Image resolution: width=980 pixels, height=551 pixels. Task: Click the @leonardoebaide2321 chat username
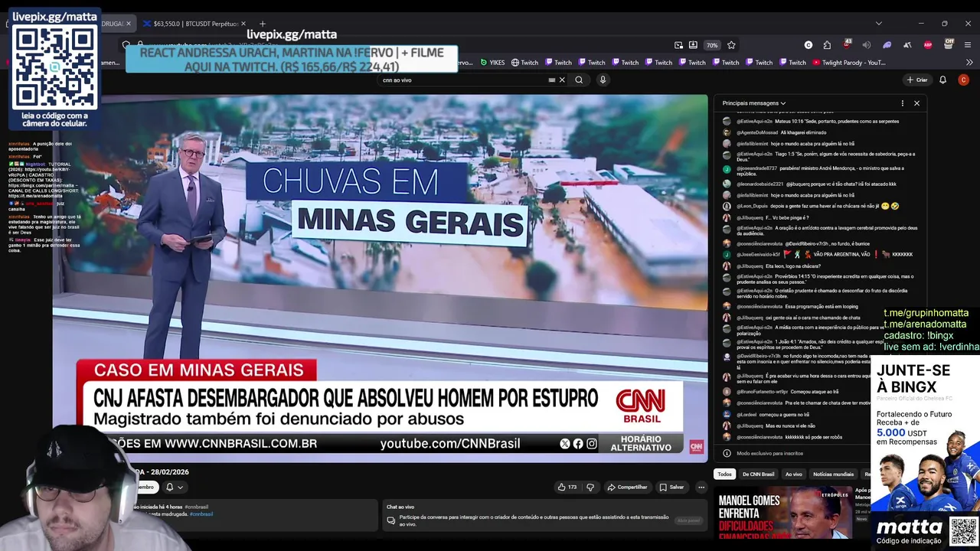760,184
